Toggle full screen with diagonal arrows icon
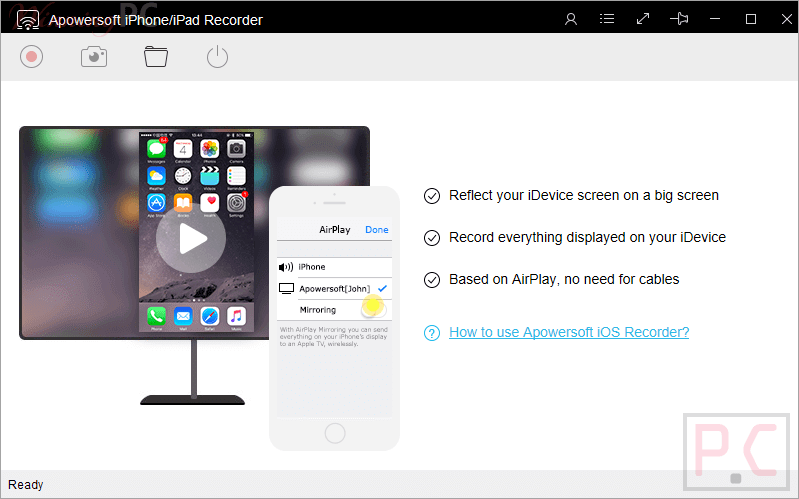The image size is (799, 499). pos(643,19)
